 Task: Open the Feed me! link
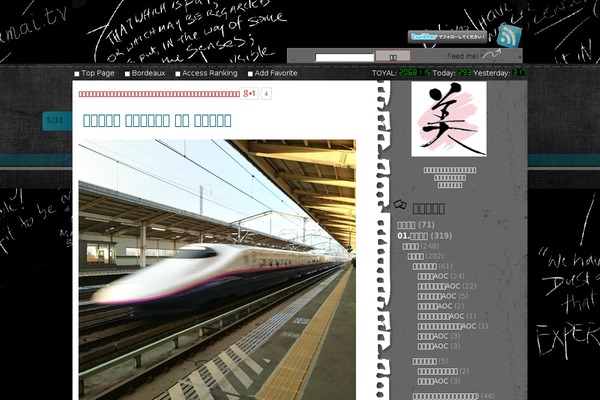462,56
